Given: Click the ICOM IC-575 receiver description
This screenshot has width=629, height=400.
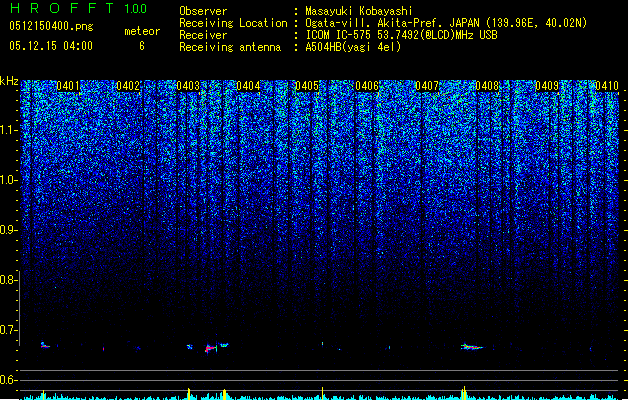Looking at the screenshot, I should click(401, 35).
